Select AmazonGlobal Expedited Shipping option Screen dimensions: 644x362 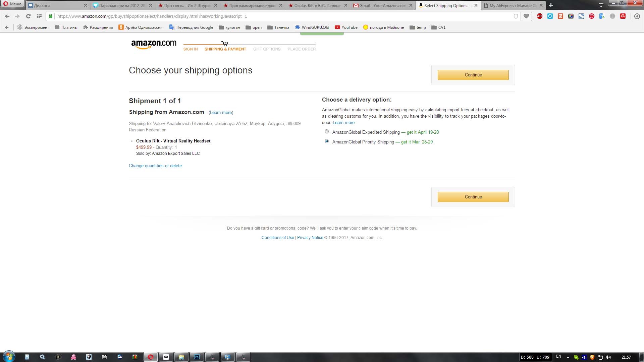pos(327,132)
